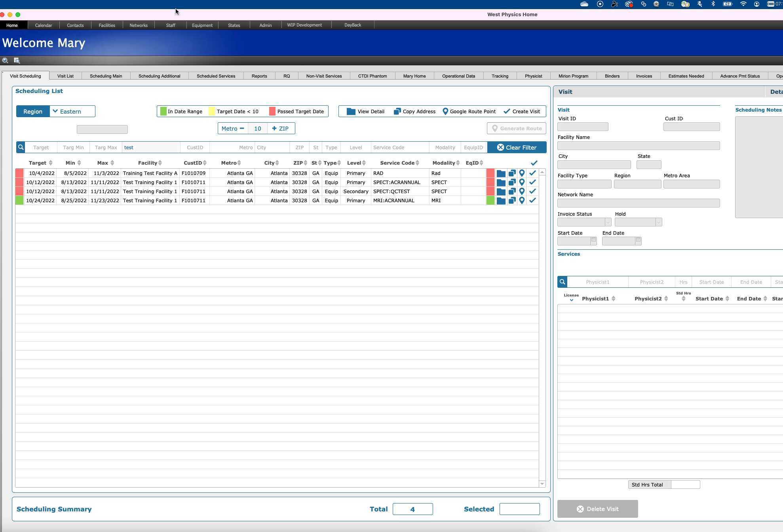Viewport: 783px width, 532px height.
Task: Switch to Scheduled Services tab
Action: [216, 76]
